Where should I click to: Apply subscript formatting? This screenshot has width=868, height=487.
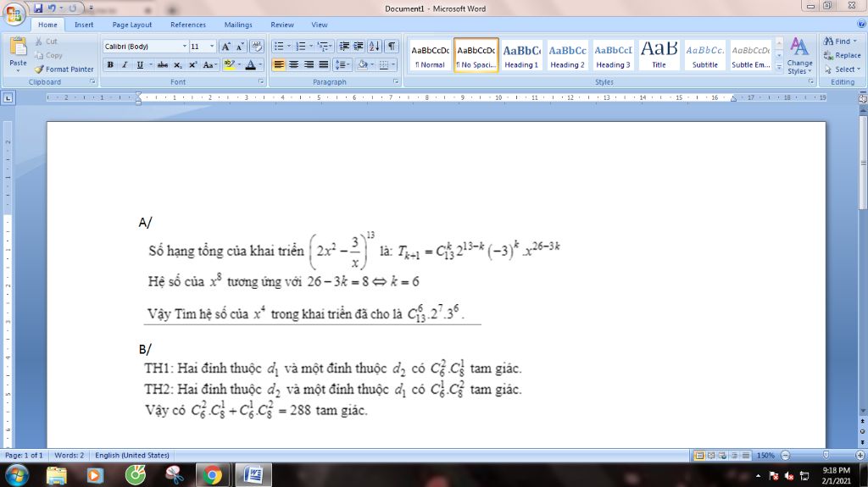[178, 64]
